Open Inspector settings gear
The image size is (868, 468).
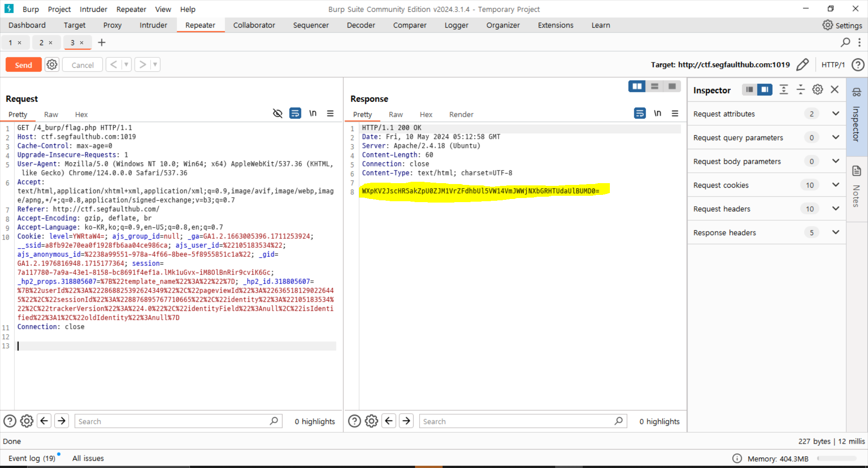click(x=817, y=90)
